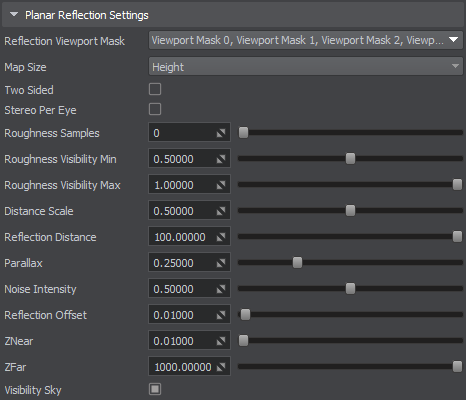Click the Noise Intensity field drag-arrow icon
Viewport: 466px width, 400px height.
tap(221, 289)
